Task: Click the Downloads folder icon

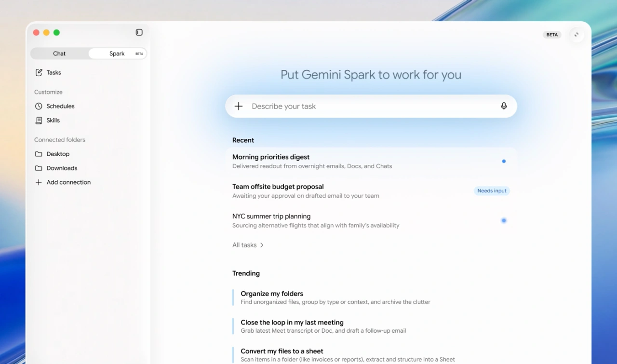Action: pyautogui.click(x=39, y=168)
